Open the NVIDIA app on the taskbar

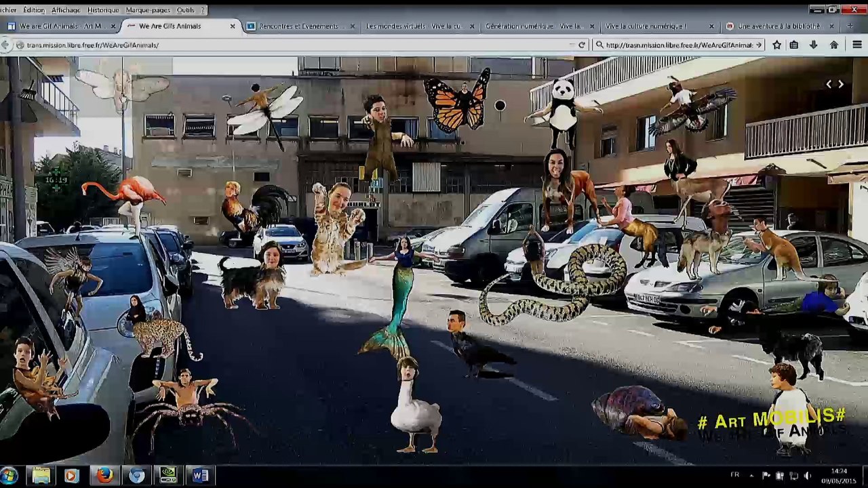coord(168,476)
